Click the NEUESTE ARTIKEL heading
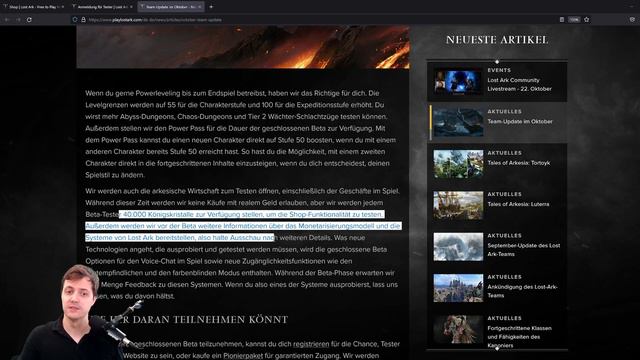This screenshot has height=360, width=640. pyautogui.click(x=497, y=40)
